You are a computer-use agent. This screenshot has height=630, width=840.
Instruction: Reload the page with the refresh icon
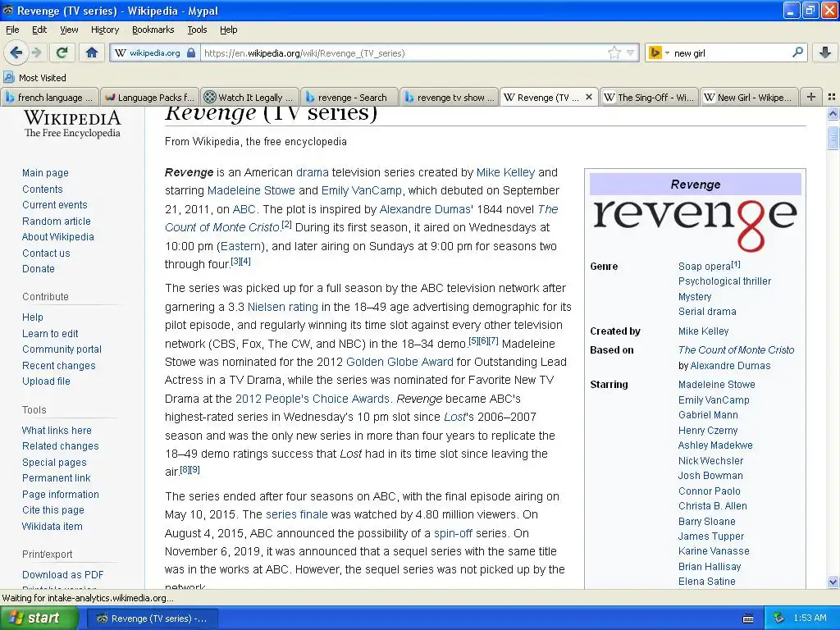pyautogui.click(x=62, y=52)
